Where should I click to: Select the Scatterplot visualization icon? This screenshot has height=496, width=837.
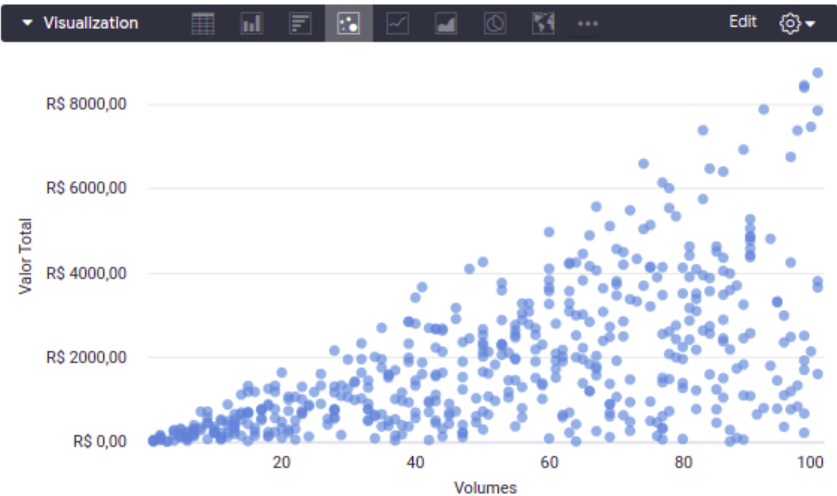tap(349, 23)
